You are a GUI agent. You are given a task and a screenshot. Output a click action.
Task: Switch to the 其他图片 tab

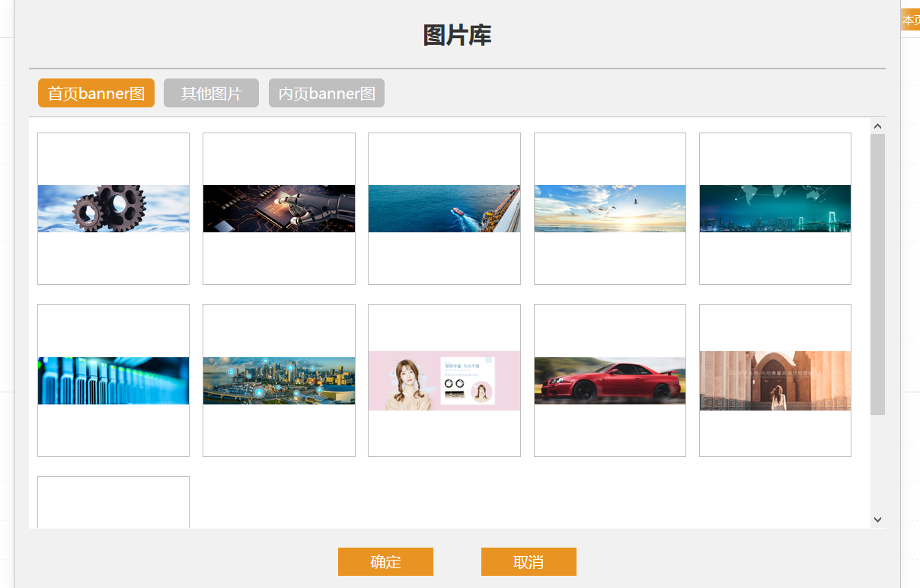(x=211, y=93)
